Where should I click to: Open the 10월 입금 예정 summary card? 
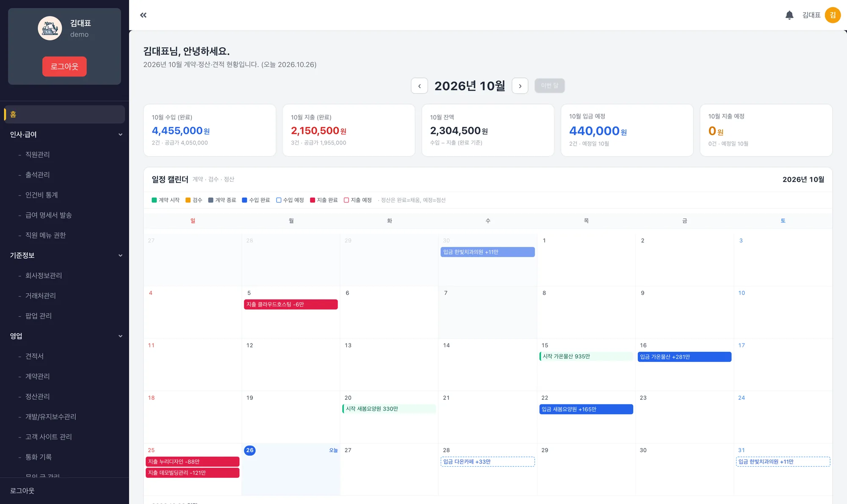pos(627,130)
